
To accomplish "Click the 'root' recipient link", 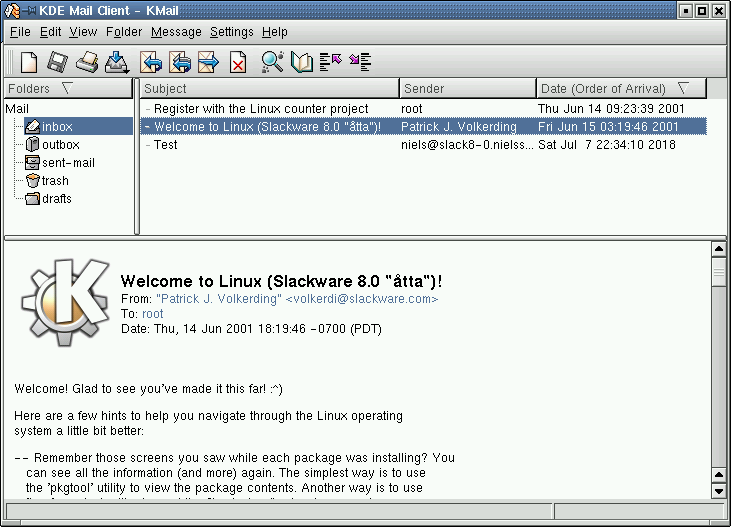I will click(x=153, y=314).
